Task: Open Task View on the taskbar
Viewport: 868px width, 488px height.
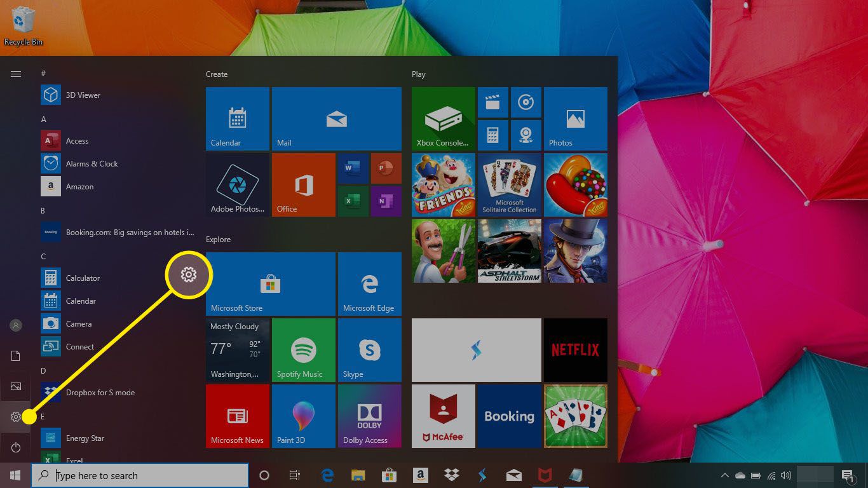Action: pos(295,475)
